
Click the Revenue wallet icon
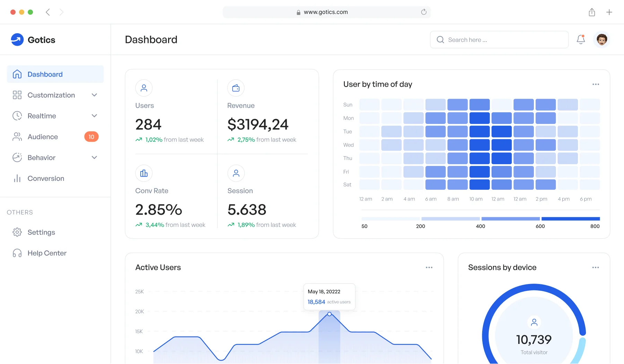pyautogui.click(x=236, y=88)
